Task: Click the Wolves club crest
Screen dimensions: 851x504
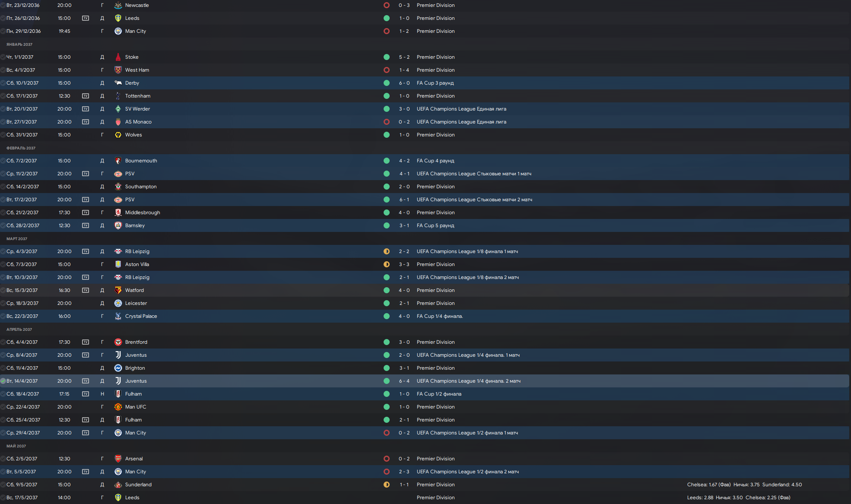Action: (118, 135)
